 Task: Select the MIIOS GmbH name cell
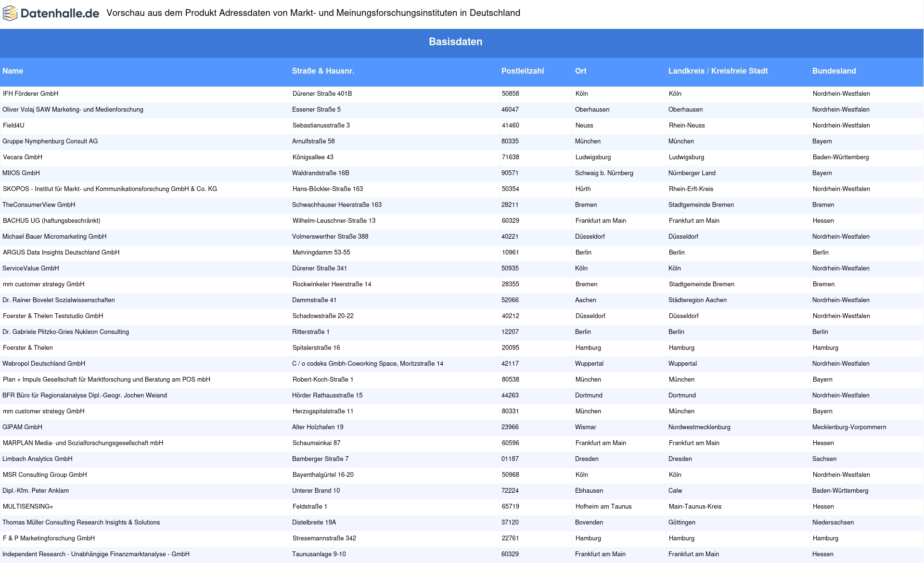pyautogui.click(x=21, y=173)
